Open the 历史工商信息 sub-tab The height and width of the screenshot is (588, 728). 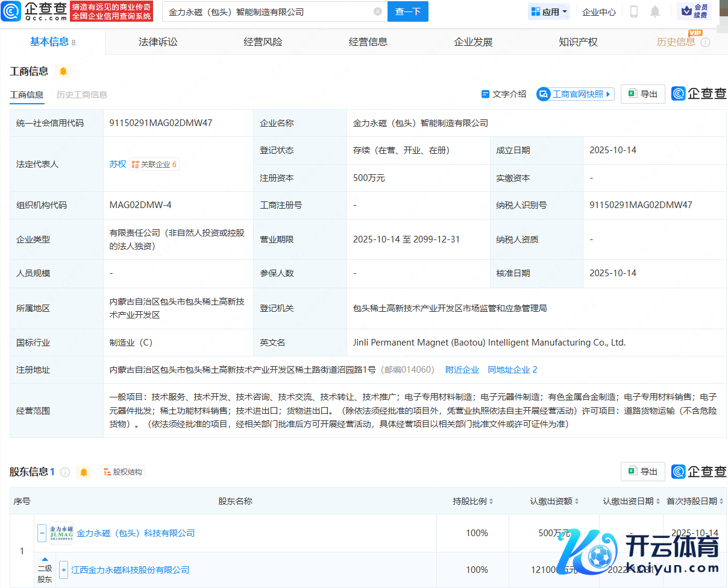click(82, 95)
